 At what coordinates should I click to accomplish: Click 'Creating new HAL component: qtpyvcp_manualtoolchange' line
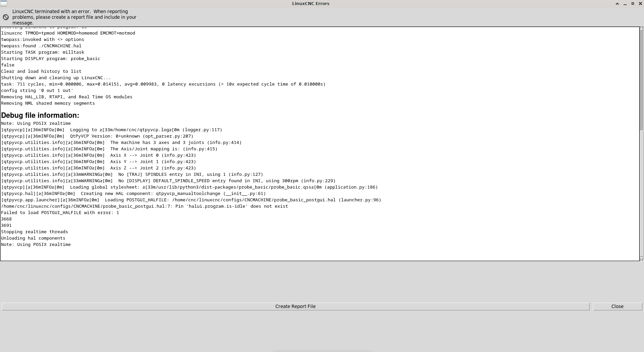click(133, 194)
